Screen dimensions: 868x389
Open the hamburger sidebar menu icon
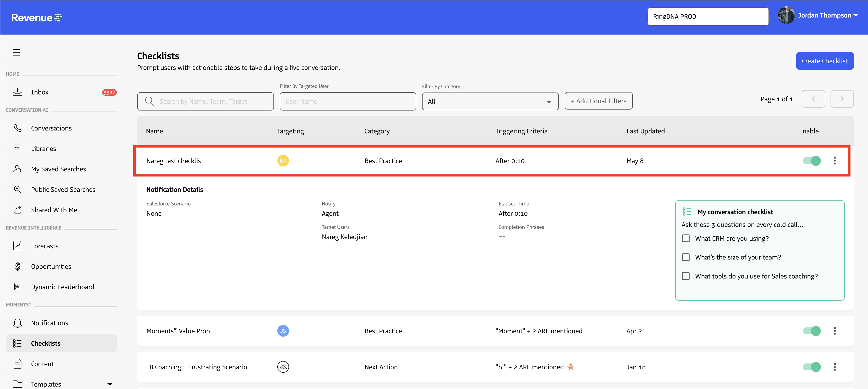[17, 52]
